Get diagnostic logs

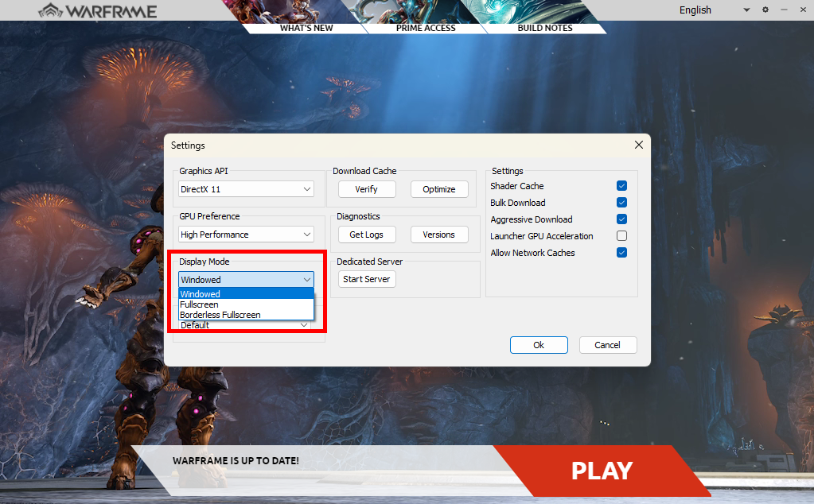tap(367, 235)
